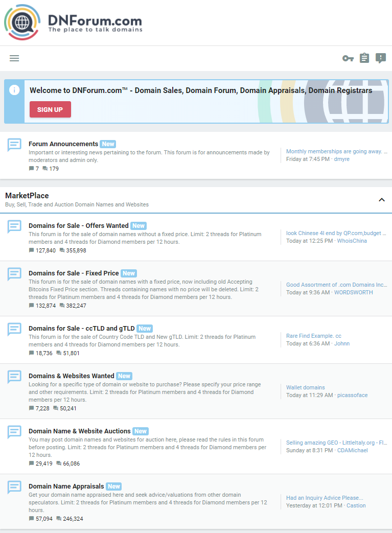
Task: Open the hamburger navigation menu
Action: click(14, 58)
